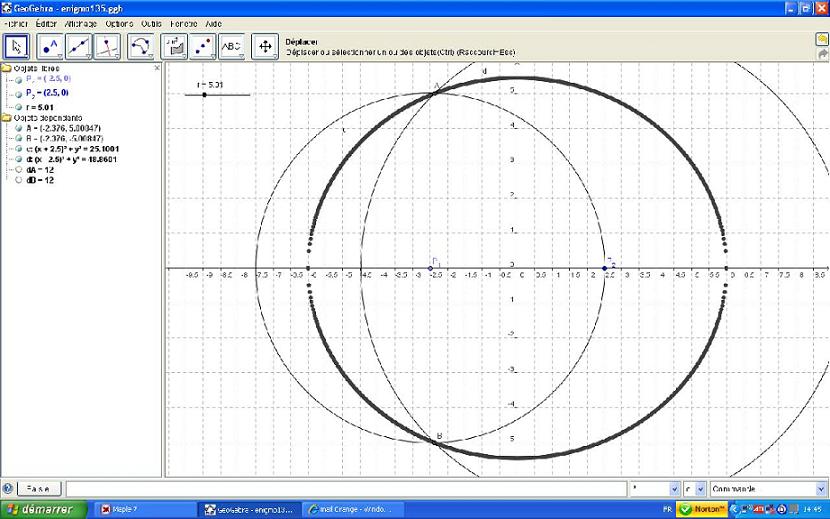830x519 pixels.
Task: Open the Affichage menu
Action: [x=82, y=22]
